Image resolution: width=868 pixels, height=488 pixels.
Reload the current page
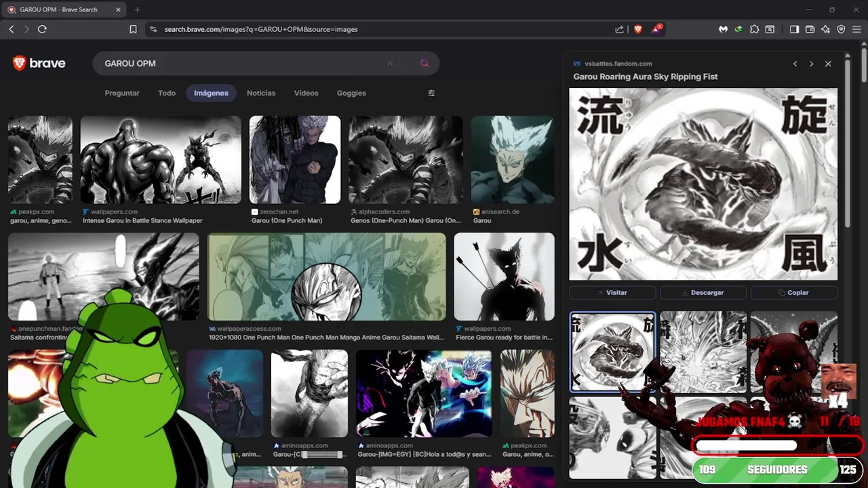[x=42, y=29]
